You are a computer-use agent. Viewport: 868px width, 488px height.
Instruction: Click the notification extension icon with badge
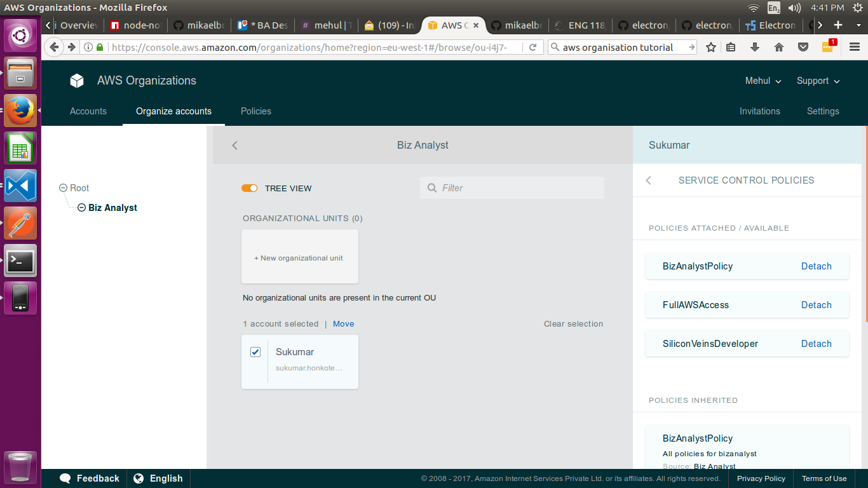tap(829, 46)
